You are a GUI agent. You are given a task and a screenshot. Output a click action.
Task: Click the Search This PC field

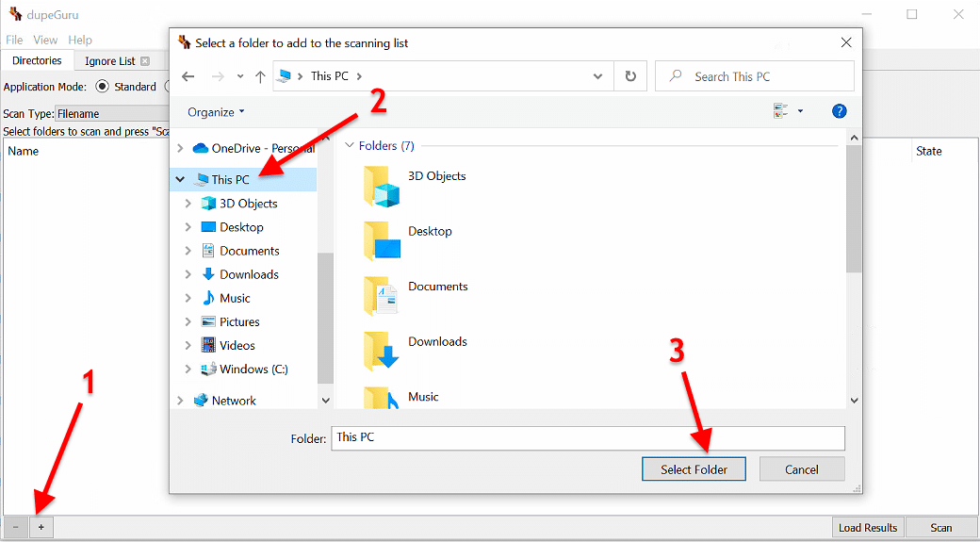click(755, 76)
